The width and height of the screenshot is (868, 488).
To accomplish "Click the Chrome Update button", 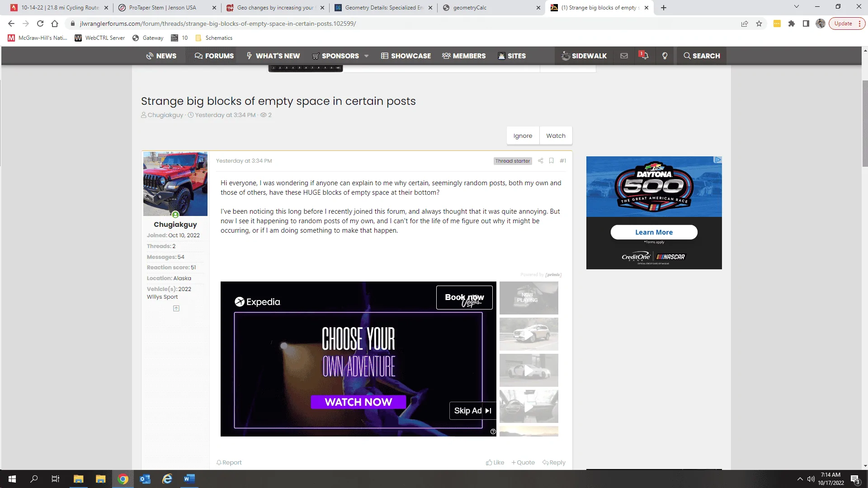I will pyautogui.click(x=847, y=23).
